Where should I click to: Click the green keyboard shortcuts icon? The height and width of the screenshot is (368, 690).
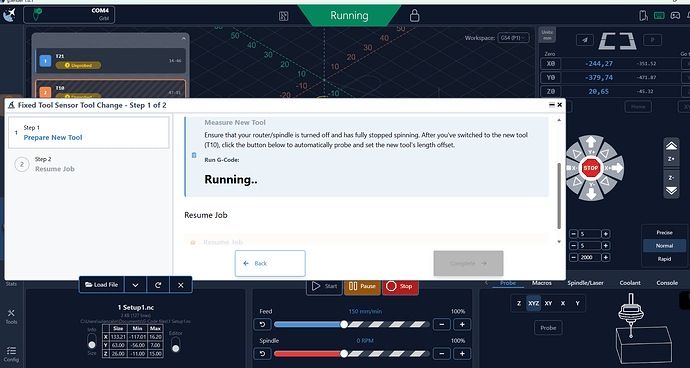click(x=659, y=15)
